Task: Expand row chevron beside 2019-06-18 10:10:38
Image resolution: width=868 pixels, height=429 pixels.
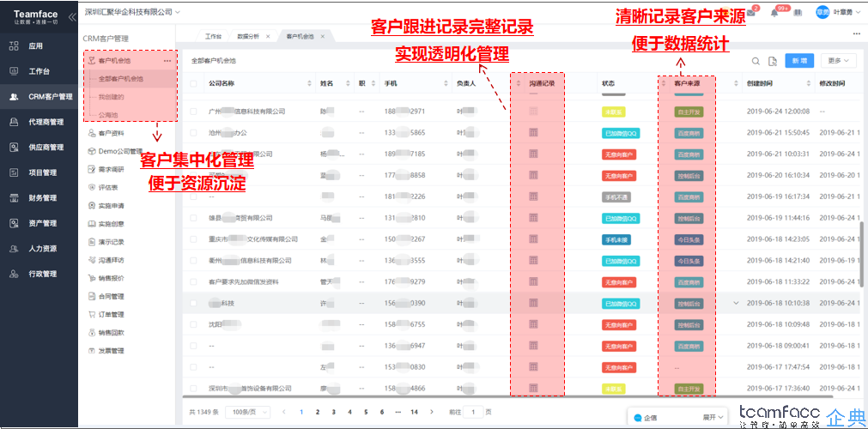Action: [x=736, y=303]
